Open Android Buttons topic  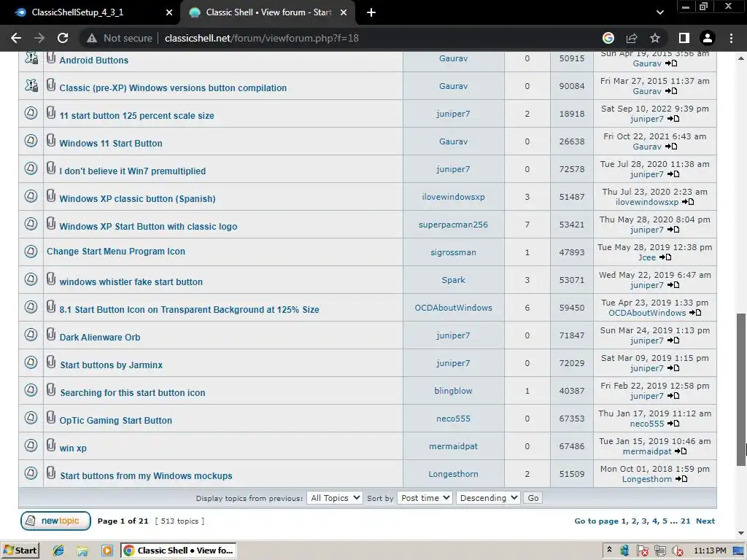tap(94, 61)
